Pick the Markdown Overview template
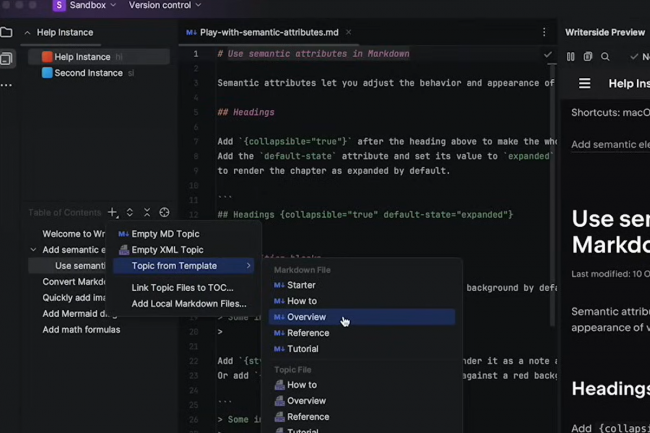This screenshot has width=650, height=433. [x=362, y=317]
